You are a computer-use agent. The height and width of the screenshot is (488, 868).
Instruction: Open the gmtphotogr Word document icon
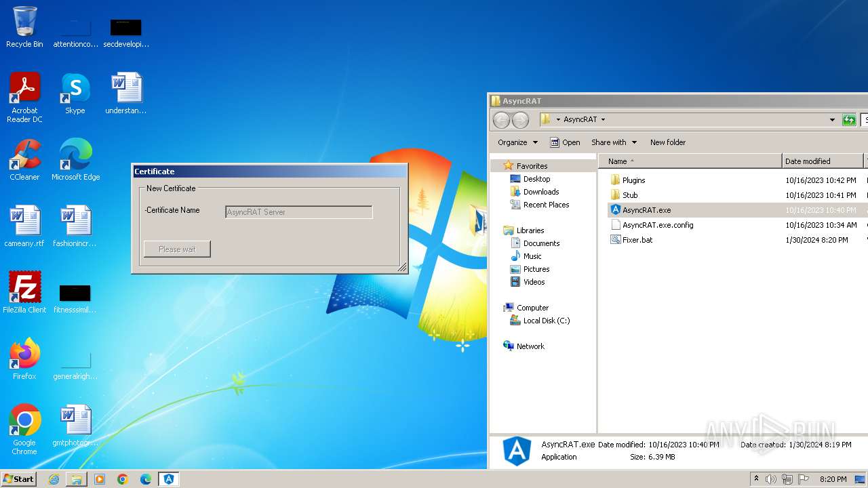[75, 426]
